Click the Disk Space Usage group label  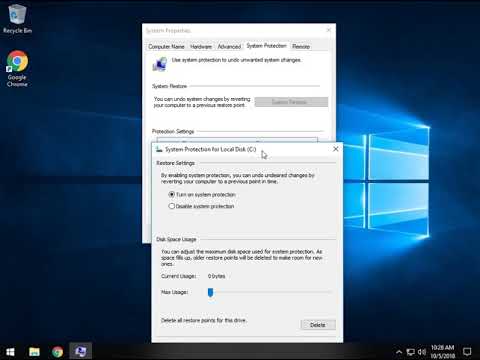176,239
